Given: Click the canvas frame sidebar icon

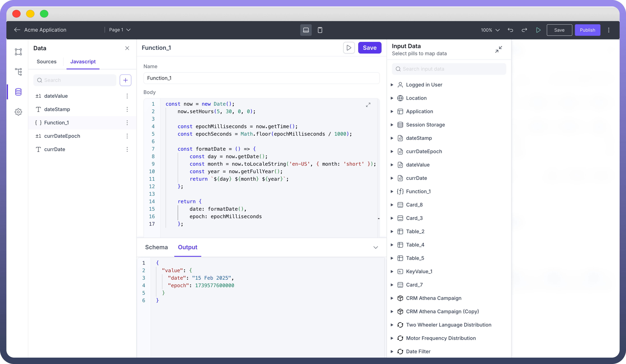Looking at the screenshot, I should click(x=18, y=52).
